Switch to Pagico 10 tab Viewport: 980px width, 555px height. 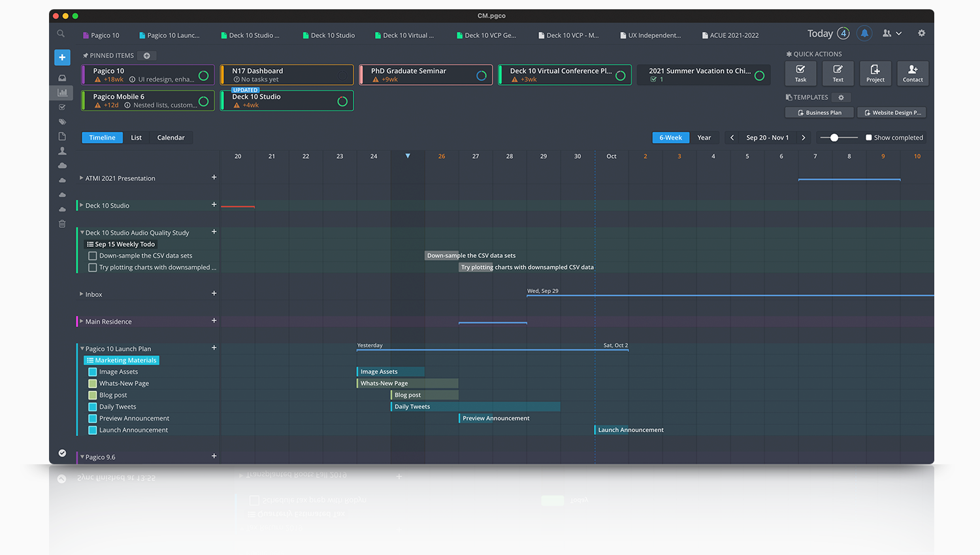pyautogui.click(x=101, y=35)
